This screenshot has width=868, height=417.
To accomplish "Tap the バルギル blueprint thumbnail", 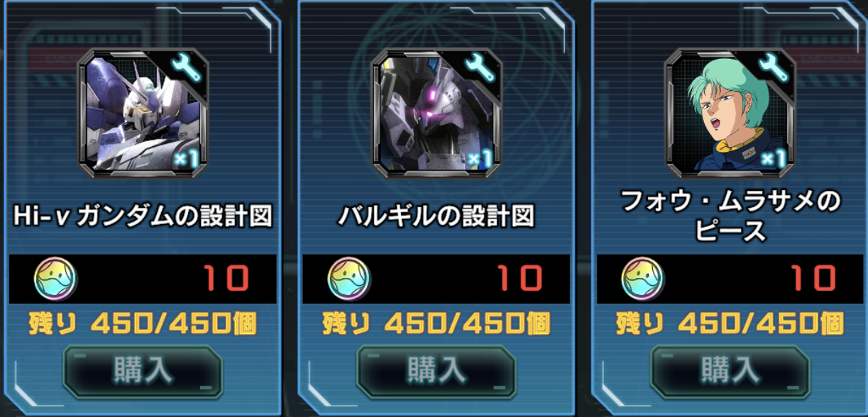I will [x=436, y=113].
